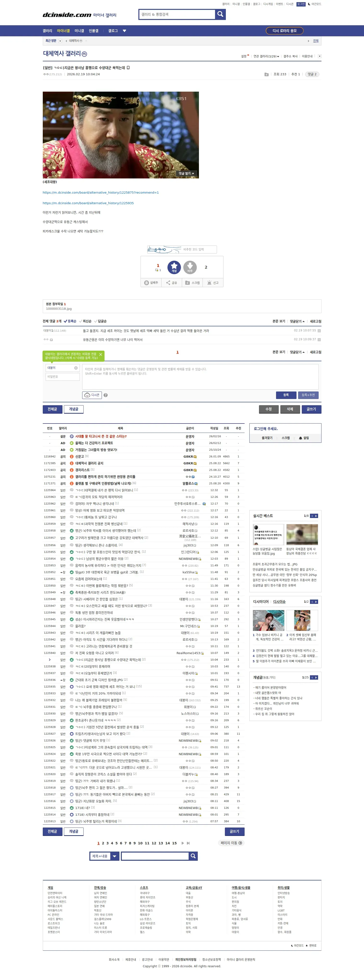Click the 등록 comment submit button
This screenshot has height=980, width=364.
[x=286, y=395]
